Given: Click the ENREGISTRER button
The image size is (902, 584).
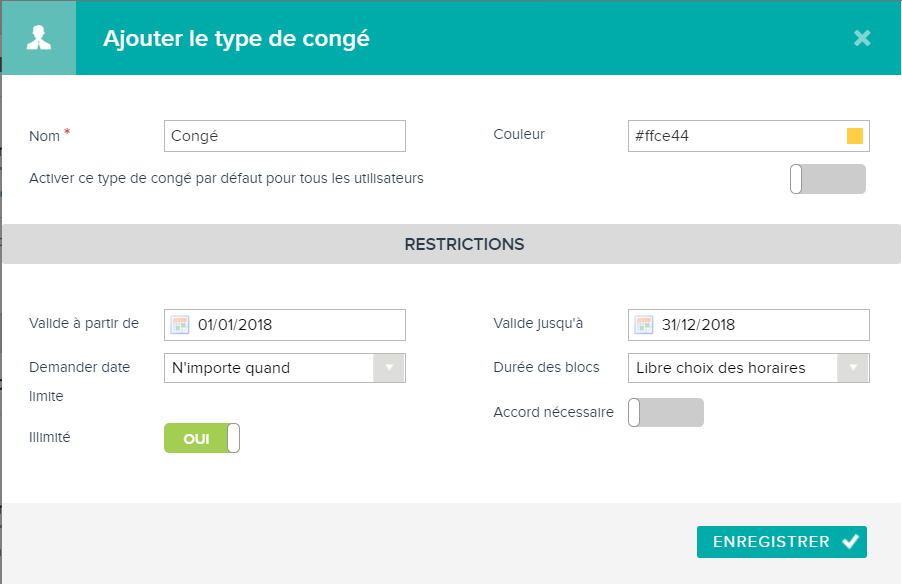Looking at the screenshot, I should point(782,542).
